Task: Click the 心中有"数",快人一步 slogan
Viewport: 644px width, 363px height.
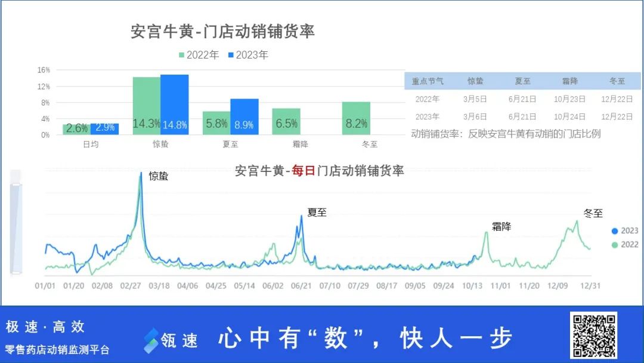Action: click(366, 339)
